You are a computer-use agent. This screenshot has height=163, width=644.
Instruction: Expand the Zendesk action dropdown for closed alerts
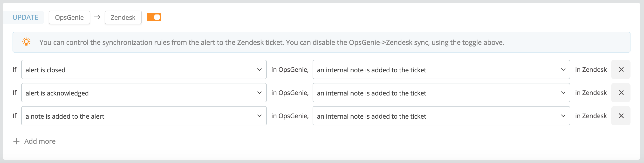pyautogui.click(x=563, y=69)
